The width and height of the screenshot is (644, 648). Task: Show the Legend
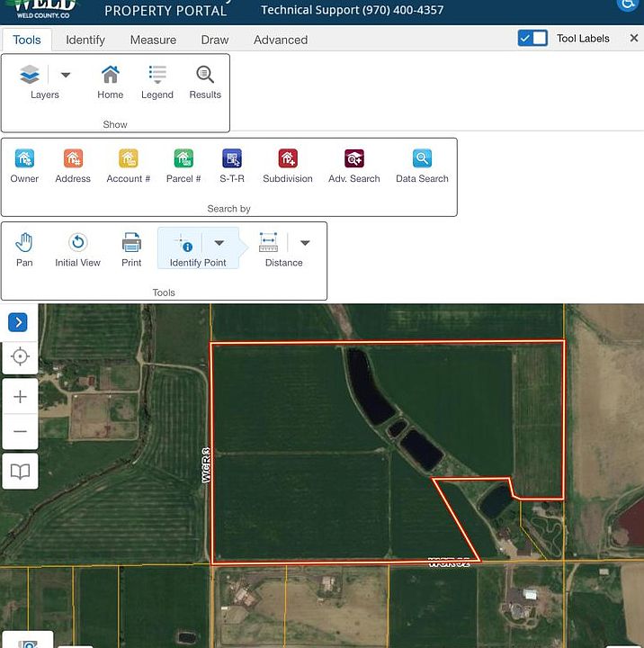click(157, 82)
